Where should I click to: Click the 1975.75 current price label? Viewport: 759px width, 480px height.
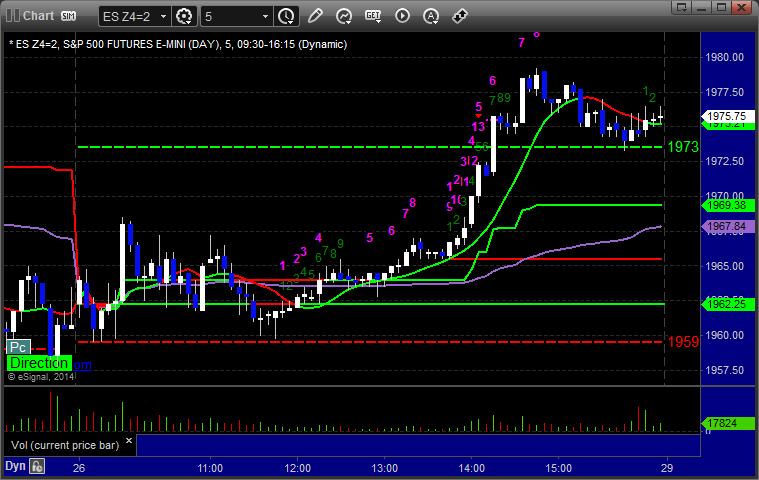(x=728, y=116)
